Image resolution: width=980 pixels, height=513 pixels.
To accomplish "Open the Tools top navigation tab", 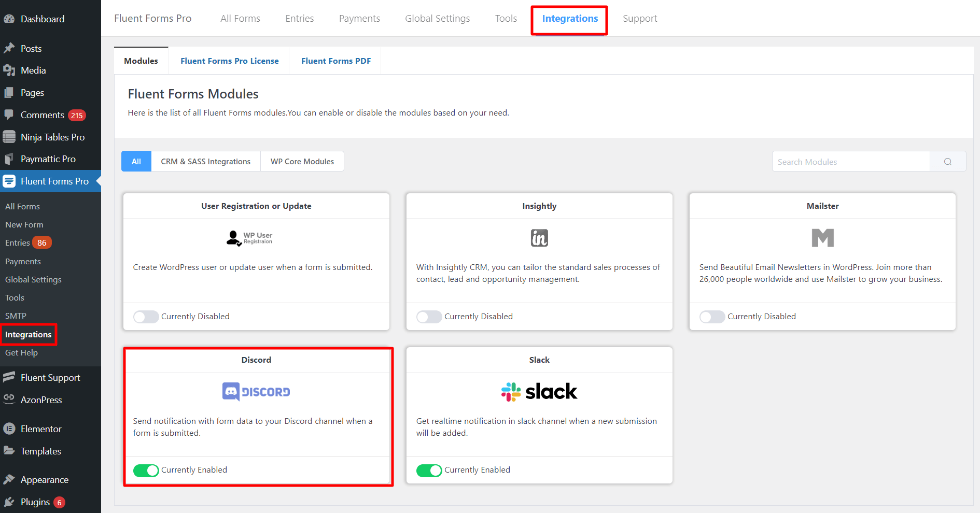I will click(x=506, y=19).
